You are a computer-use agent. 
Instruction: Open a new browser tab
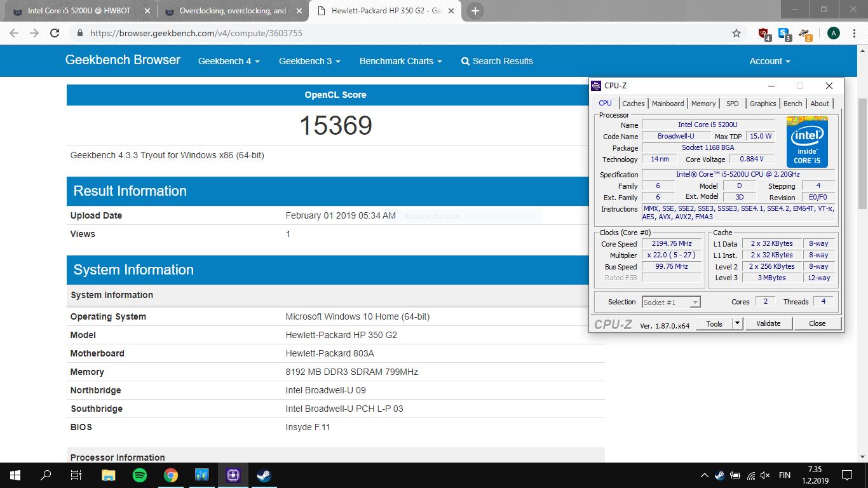(x=475, y=11)
